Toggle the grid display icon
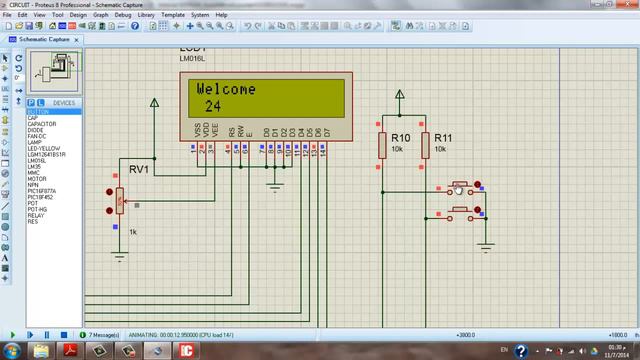 163,26
